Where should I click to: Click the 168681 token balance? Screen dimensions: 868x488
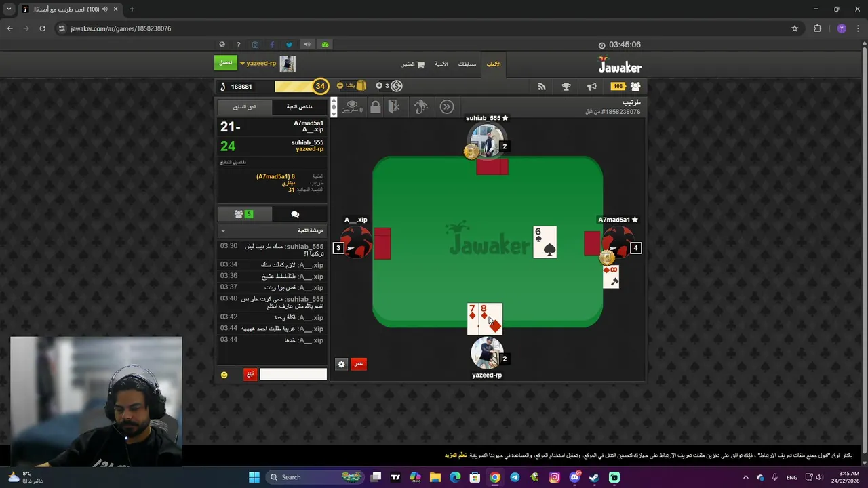[241, 87]
